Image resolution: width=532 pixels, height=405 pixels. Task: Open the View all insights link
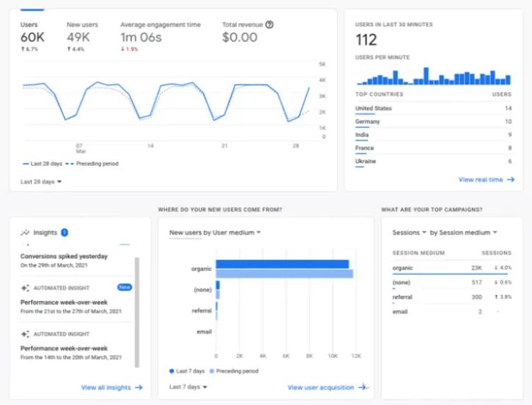(111, 387)
